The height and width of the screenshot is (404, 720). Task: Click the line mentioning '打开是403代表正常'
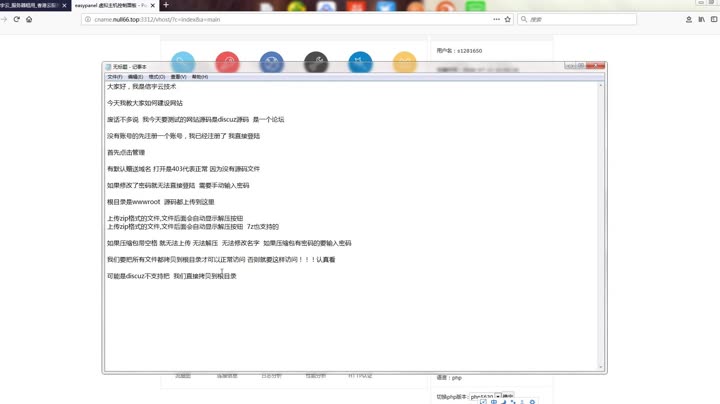(x=183, y=169)
